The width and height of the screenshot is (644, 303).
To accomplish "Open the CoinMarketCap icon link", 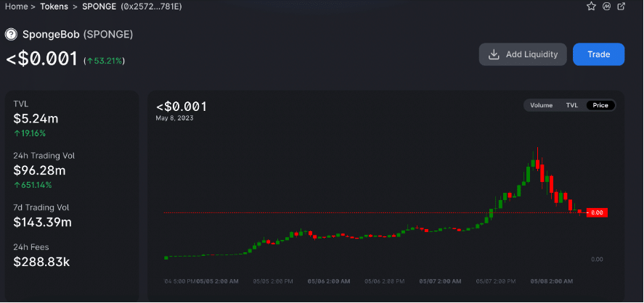I will coord(606,7).
